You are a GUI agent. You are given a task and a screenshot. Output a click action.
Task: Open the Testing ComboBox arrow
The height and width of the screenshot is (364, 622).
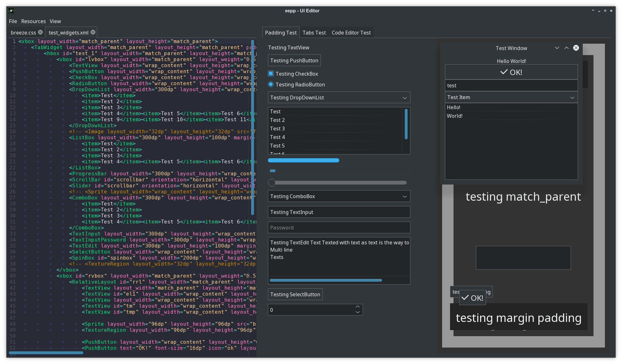[404, 197]
